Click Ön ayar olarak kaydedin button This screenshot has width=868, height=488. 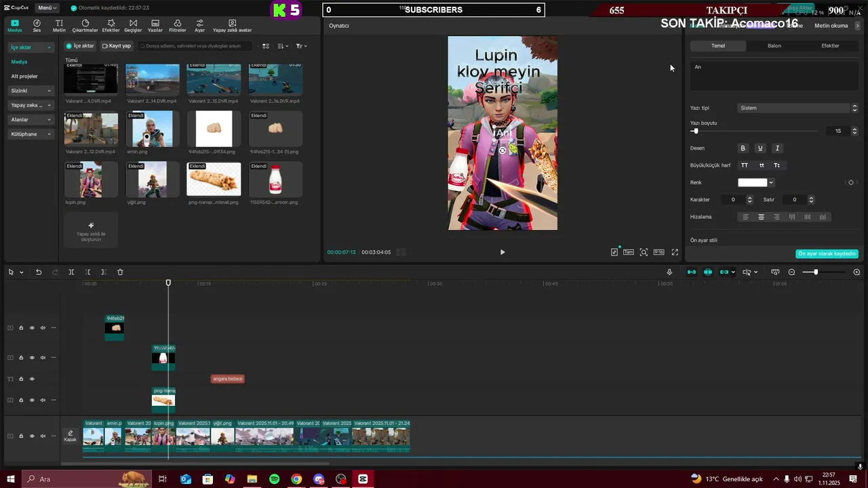[827, 253]
